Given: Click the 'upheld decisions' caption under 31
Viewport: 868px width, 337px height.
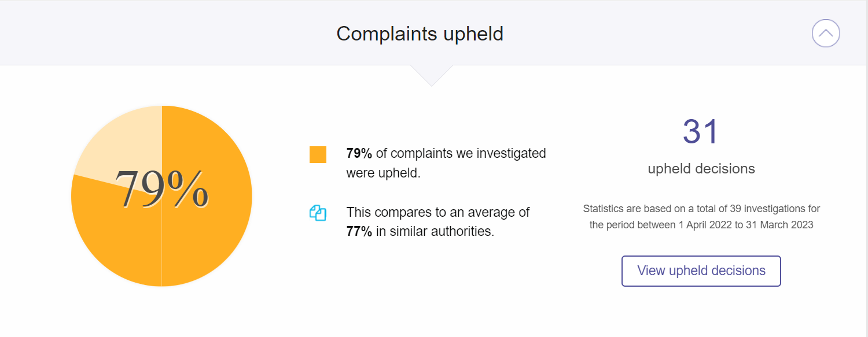Looking at the screenshot, I should (701, 169).
